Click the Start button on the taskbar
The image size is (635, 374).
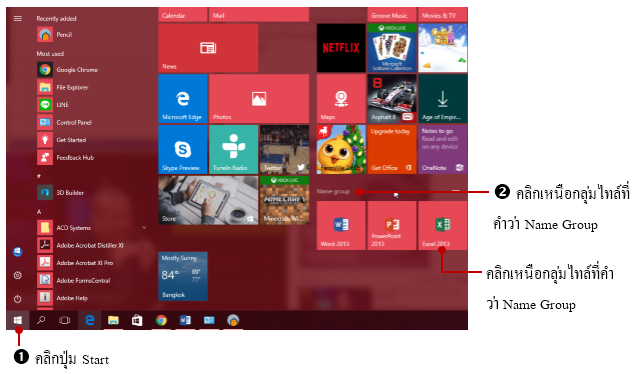point(17,321)
